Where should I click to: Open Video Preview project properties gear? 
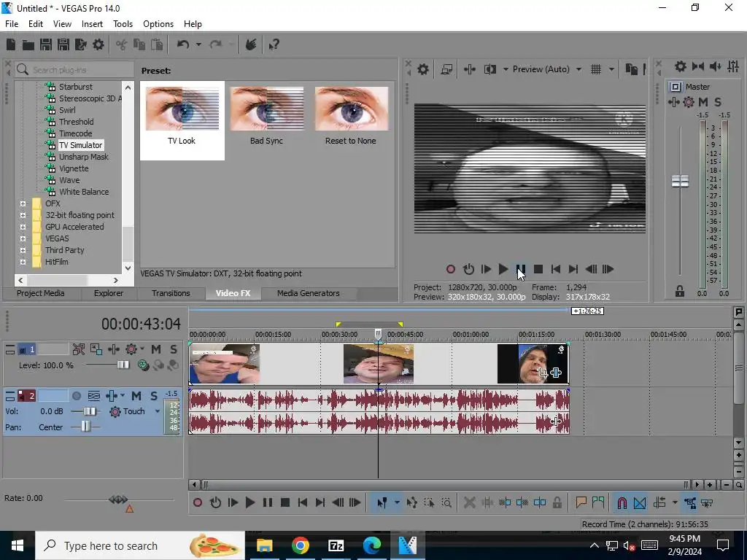[422, 69]
